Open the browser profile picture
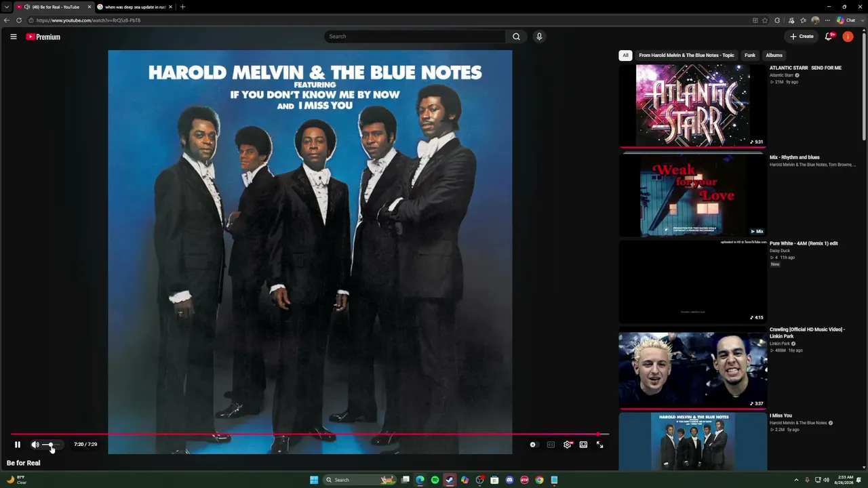Viewport: 868px width, 488px height. pyautogui.click(x=815, y=20)
